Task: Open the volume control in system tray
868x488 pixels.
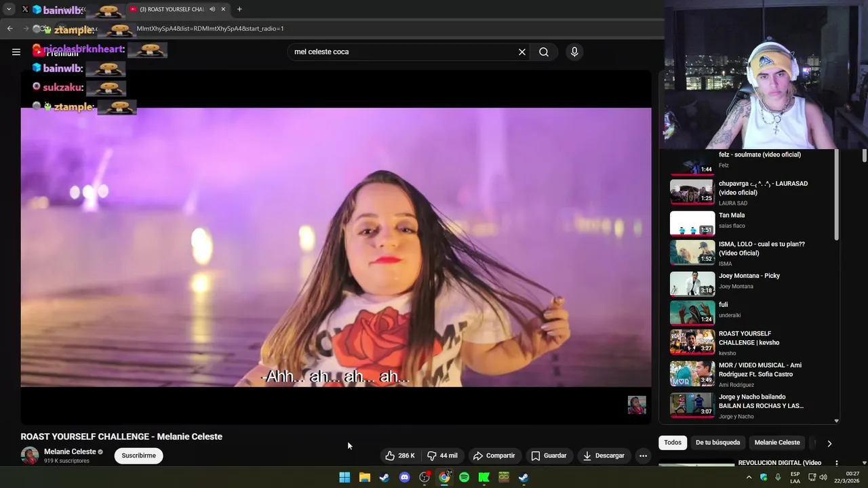Action: pos(823,477)
